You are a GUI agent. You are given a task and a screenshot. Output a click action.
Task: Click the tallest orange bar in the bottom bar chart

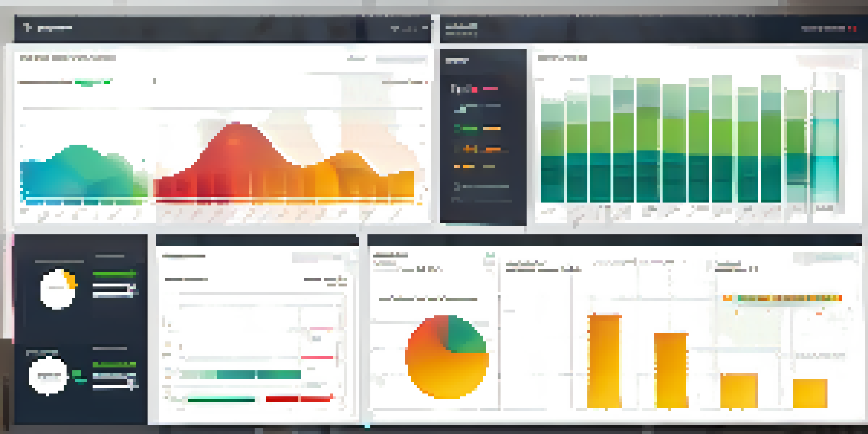(x=605, y=361)
